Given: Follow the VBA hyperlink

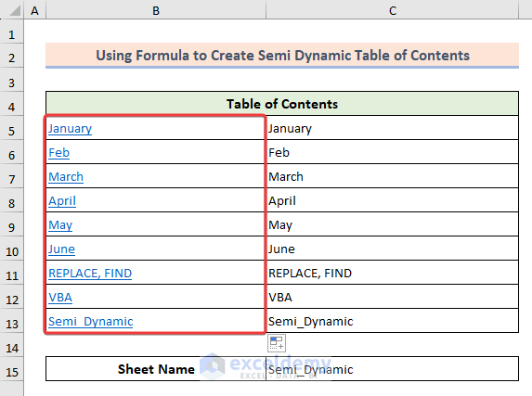Looking at the screenshot, I should coord(60,298).
